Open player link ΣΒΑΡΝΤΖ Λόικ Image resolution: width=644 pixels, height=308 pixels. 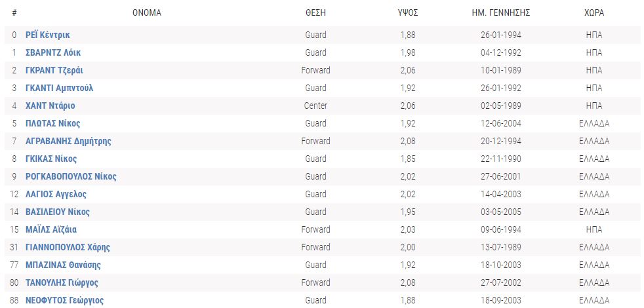click(53, 52)
